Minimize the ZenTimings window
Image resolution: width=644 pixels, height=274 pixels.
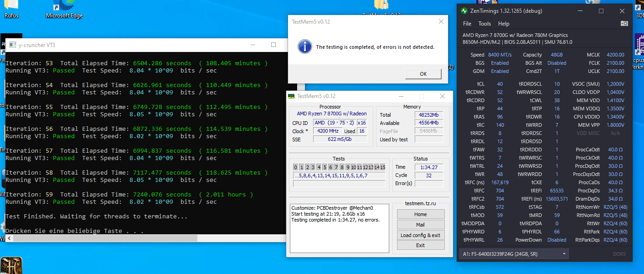click(580, 11)
